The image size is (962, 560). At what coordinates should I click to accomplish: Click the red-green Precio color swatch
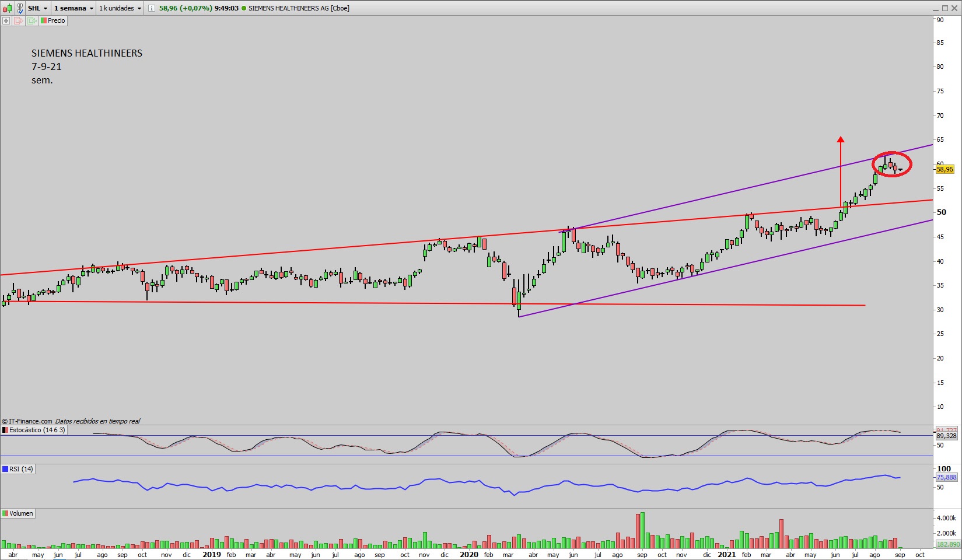click(x=43, y=20)
